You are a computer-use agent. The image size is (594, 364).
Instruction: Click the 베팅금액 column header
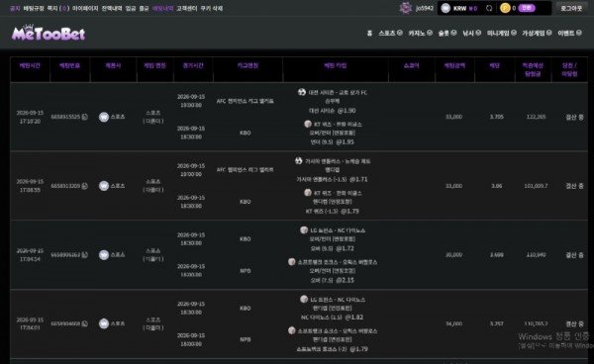pos(454,65)
